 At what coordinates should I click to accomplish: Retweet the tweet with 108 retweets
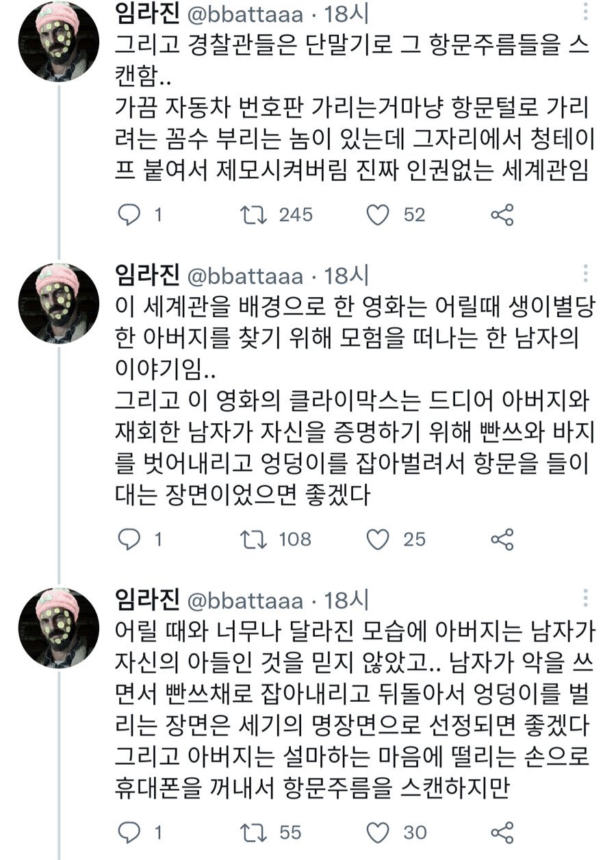255,540
